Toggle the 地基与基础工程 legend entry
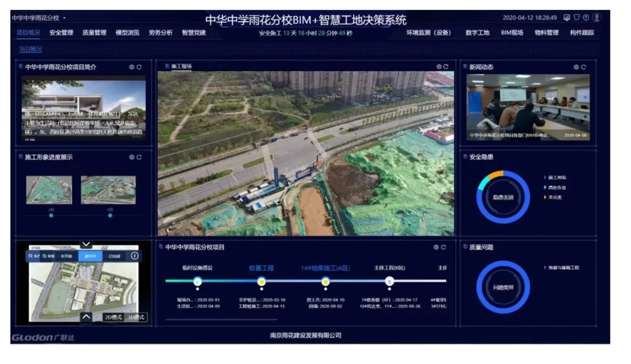631x364 pixels. point(561,267)
